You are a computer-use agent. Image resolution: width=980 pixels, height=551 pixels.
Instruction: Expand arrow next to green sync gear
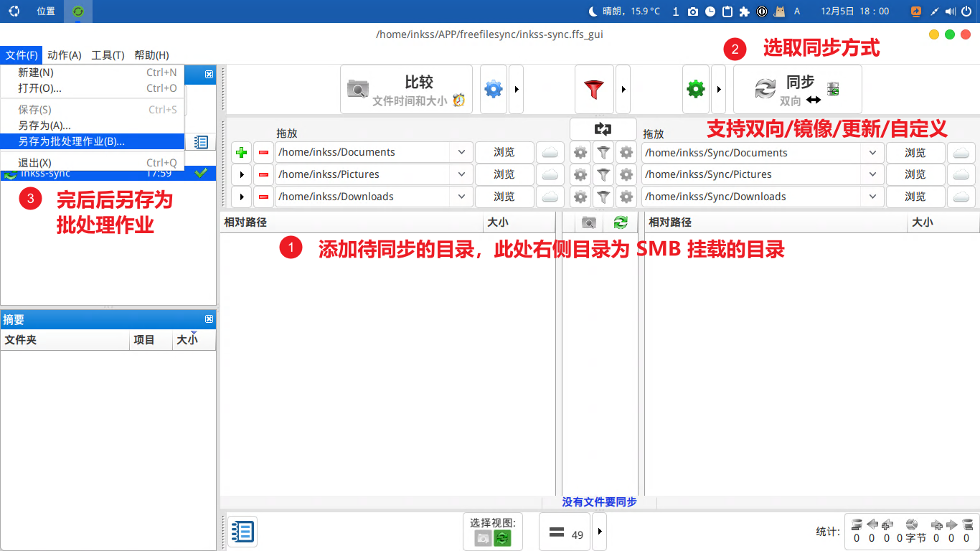(x=719, y=90)
